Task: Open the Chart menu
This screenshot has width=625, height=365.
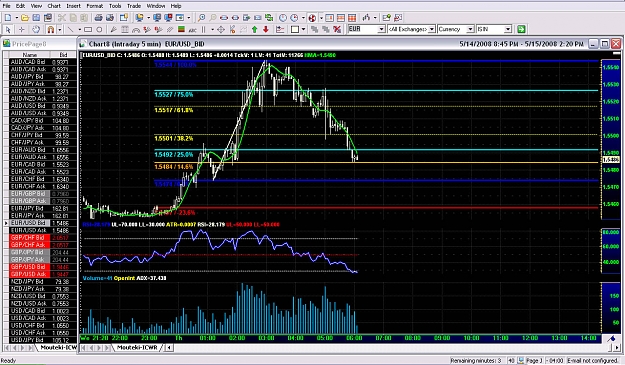Action: (54, 6)
